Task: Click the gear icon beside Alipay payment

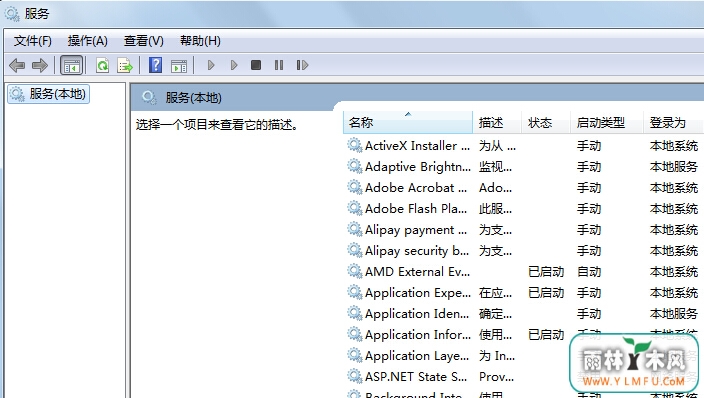Action: click(x=355, y=229)
